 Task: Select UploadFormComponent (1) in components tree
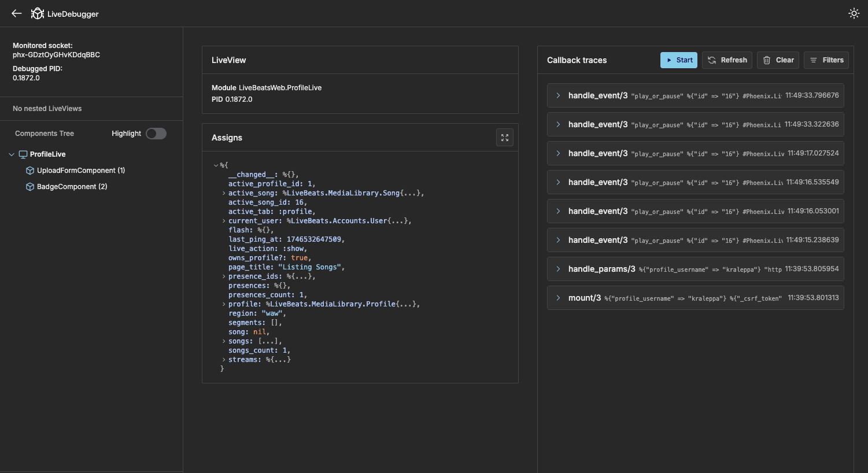click(80, 171)
